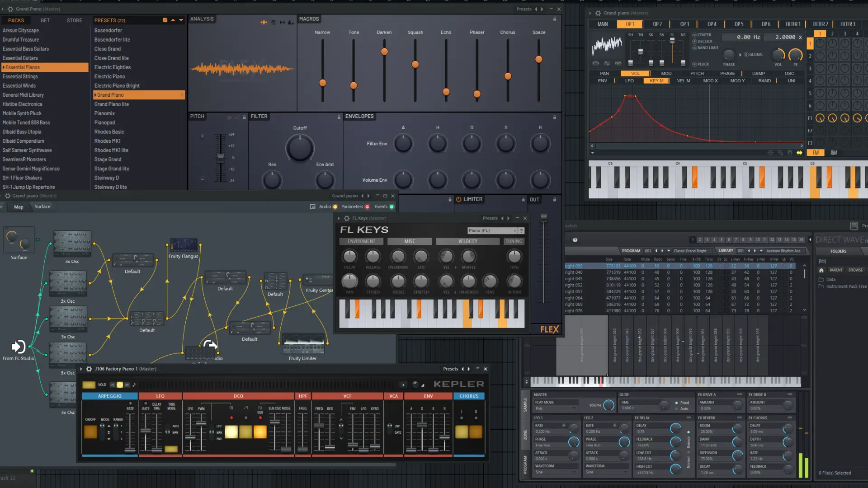This screenshot has width=868, height=488.
Task: Open the FILTER 1 tab in Sytrus
Action: 793,24
